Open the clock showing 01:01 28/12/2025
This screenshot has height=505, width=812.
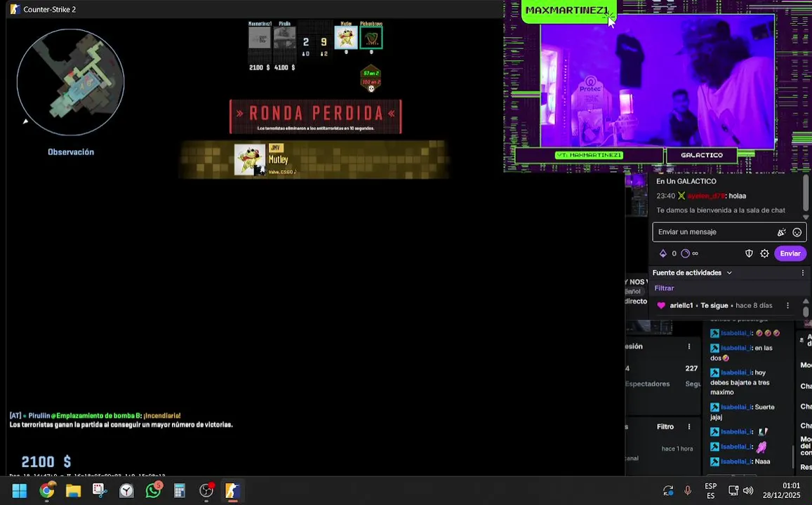781,490
